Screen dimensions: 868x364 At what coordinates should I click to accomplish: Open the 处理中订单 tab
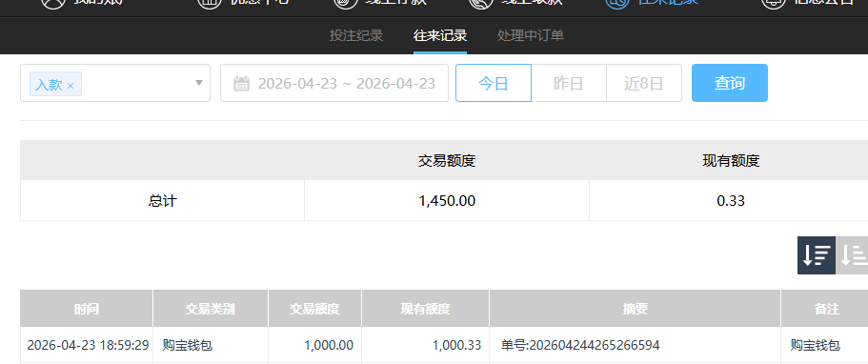click(531, 35)
